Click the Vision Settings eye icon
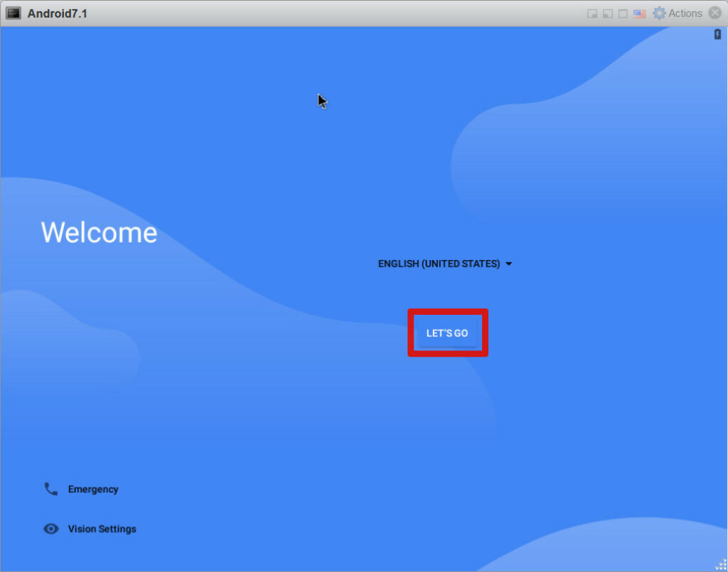The height and width of the screenshot is (572, 728). point(50,529)
